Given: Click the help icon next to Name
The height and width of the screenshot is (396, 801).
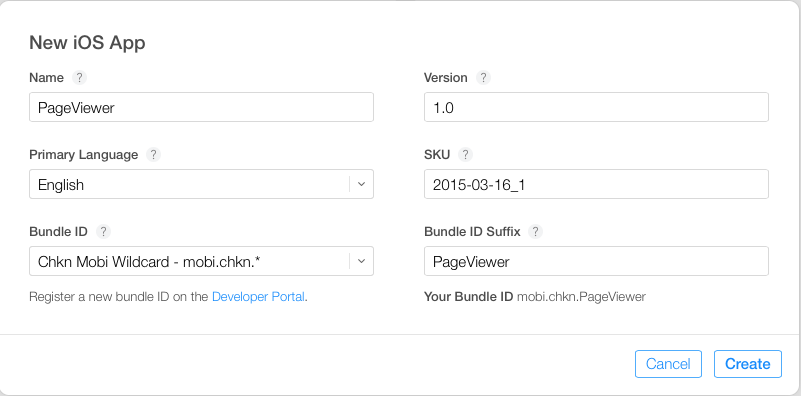Looking at the screenshot, I should 79,78.
